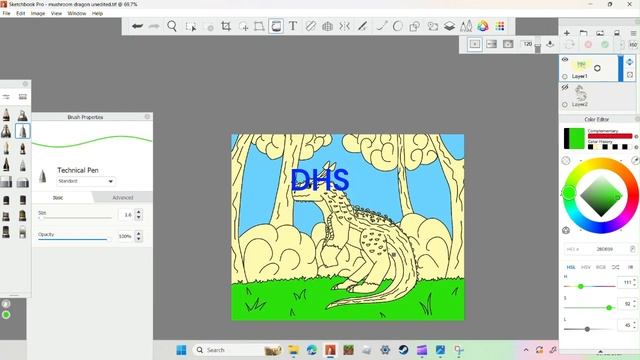Pick the eyedropper in Color Editor
The image size is (640, 360).
(635, 160)
